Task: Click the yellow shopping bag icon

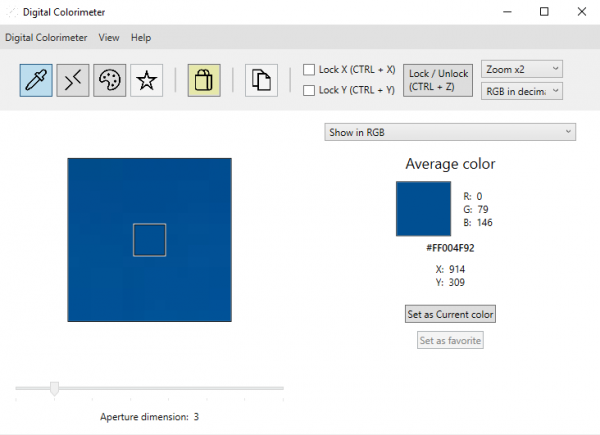Action: 204,80
